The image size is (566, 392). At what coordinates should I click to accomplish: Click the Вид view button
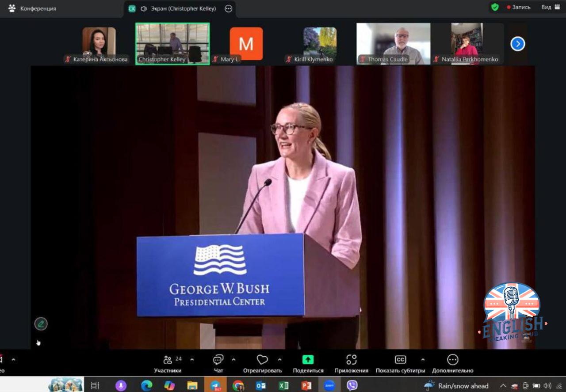tap(551, 8)
